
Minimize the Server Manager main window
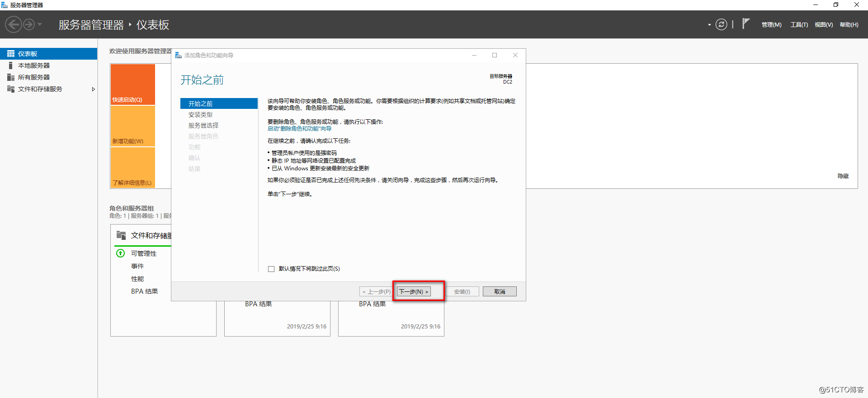point(816,5)
